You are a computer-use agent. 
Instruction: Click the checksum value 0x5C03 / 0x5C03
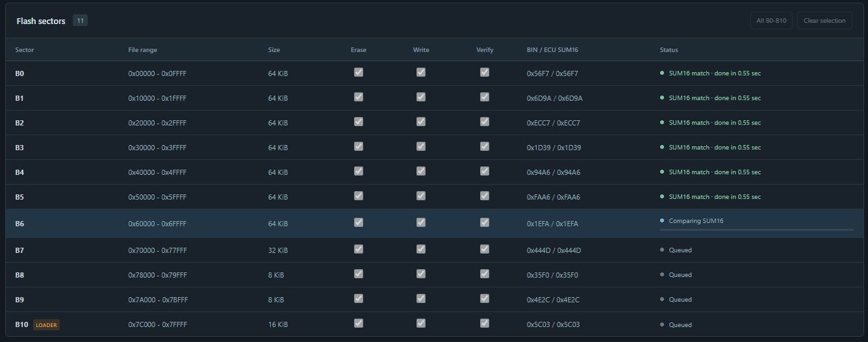tap(553, 324)
